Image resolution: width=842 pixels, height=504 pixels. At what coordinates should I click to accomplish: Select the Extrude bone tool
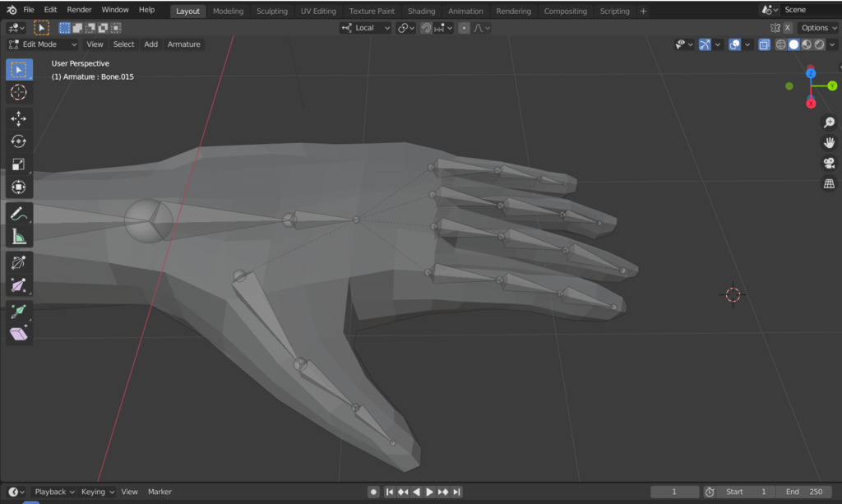tap(19, 311)
